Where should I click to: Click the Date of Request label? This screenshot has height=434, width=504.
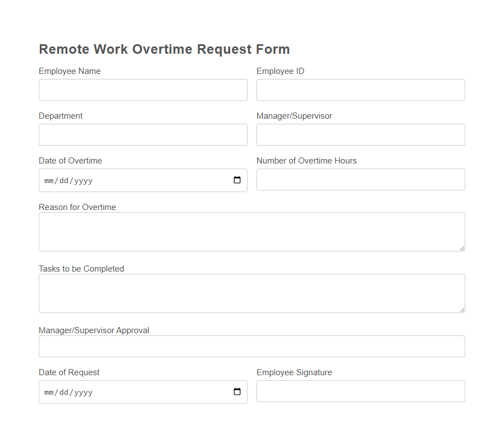(69, 372)
